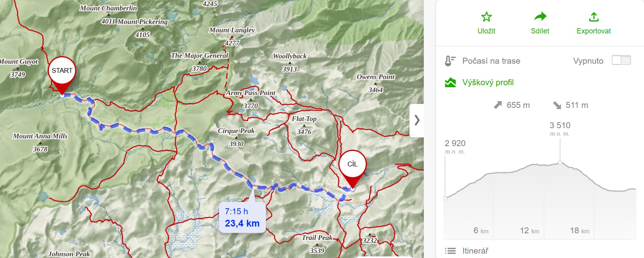Collapse side panel with chevron arrow
The image size is (644, 258).
[417, 120]
